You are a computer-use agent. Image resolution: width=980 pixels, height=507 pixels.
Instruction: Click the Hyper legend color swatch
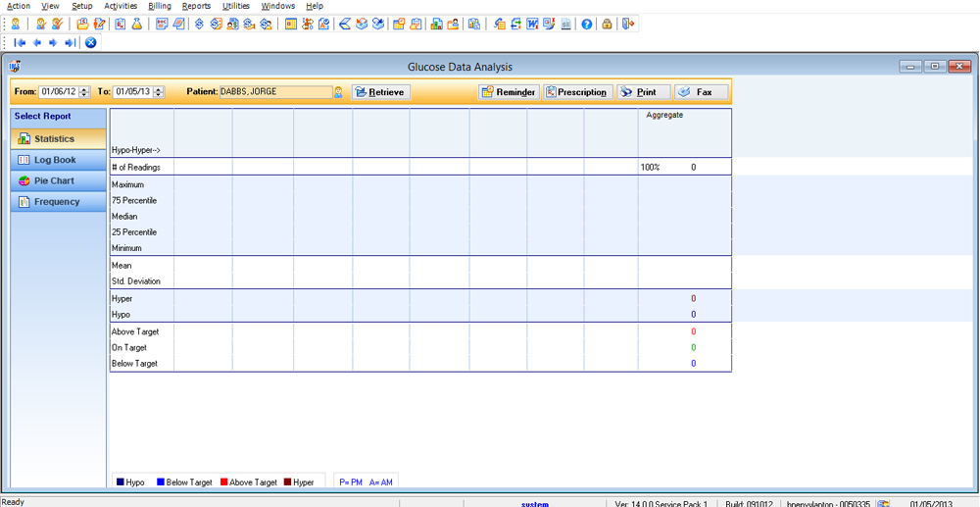coord(287,482)
